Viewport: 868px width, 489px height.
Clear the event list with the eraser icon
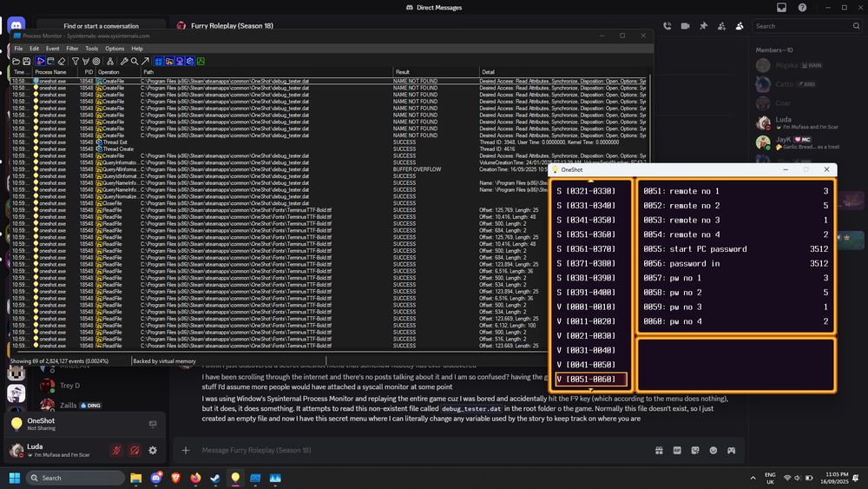[62, 61]
